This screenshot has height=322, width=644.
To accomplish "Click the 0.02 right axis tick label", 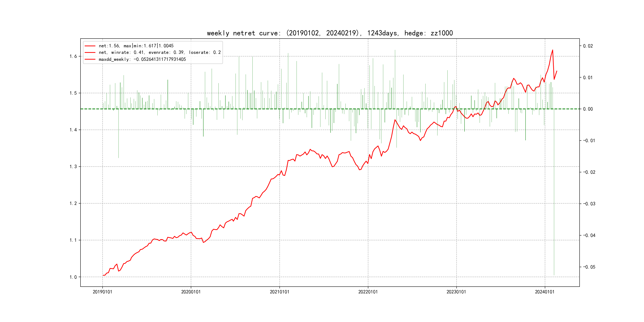I will pyautogui.click(x=588, y=46).
